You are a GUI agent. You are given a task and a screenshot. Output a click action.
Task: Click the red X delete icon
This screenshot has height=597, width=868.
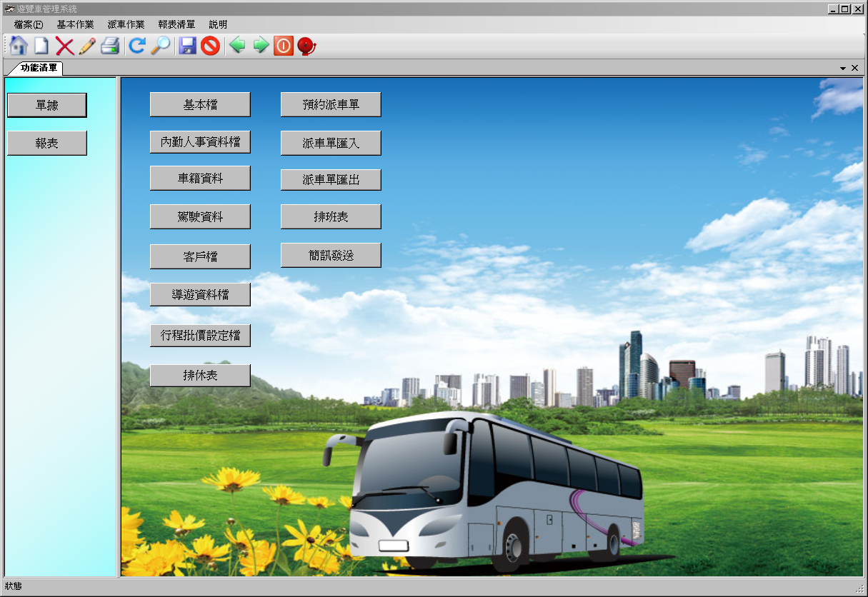[64, 46]
